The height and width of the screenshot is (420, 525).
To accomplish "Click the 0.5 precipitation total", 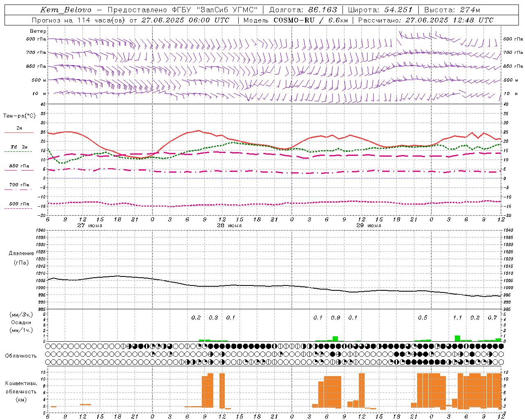I will [x=422, y=318].
